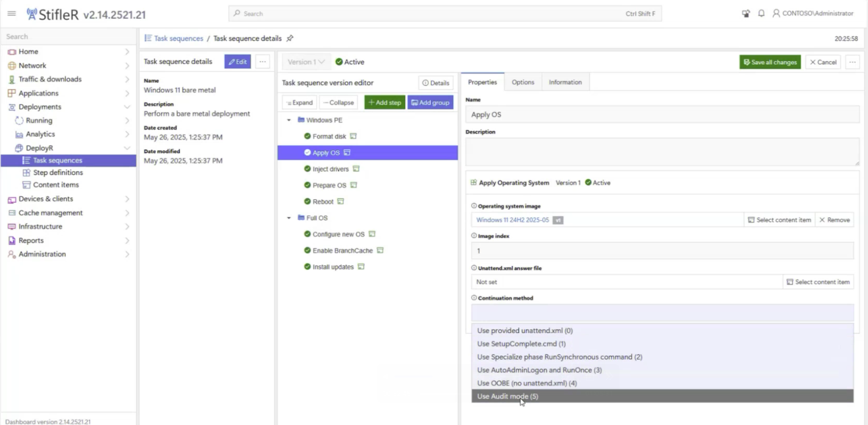Open the Version 1 dropdown
This screenshot has height=425, width=868.
[306, 62]
